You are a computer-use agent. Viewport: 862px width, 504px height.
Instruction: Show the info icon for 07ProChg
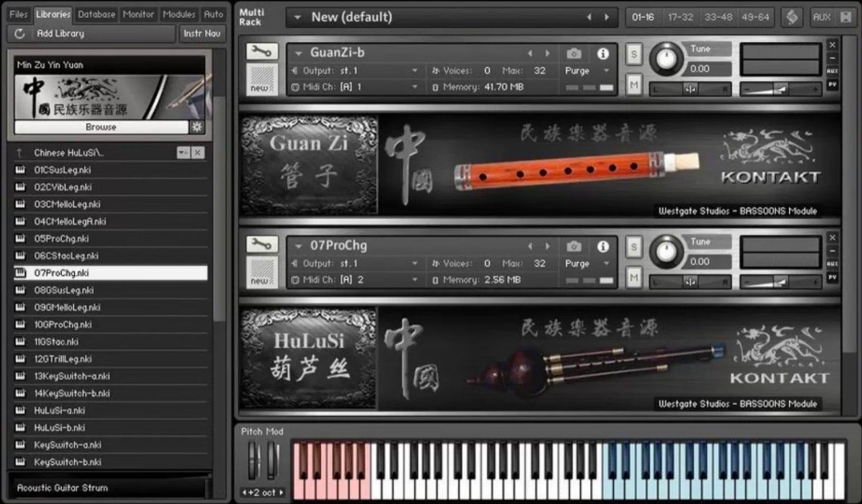(602, 246)
